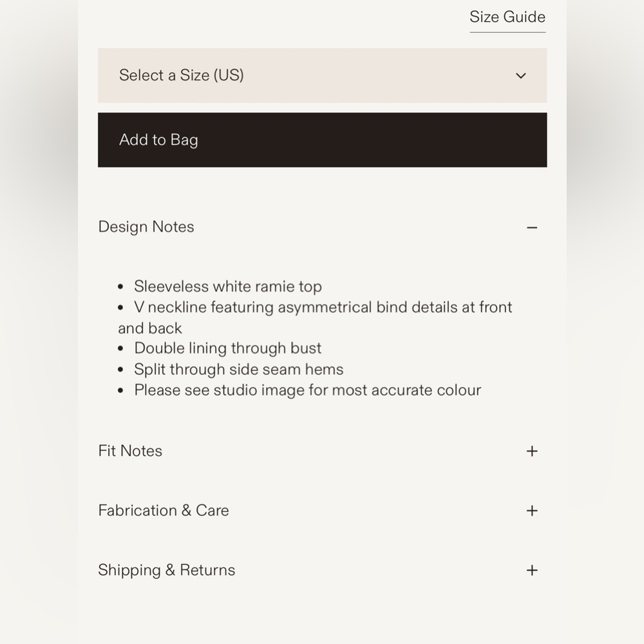644x644 pixels.
Task: Click the 'Double lining through bust' bullet
Action: (x=227, y=348)
